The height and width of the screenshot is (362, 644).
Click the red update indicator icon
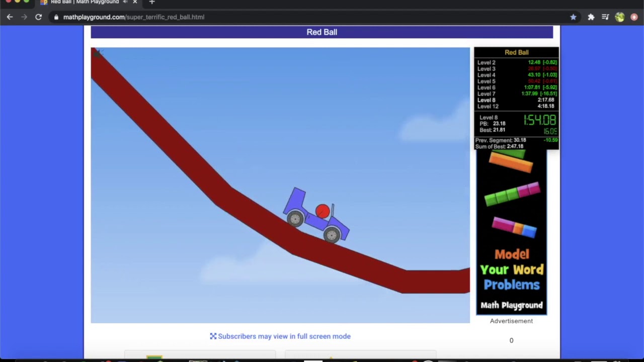coord(634,17)
